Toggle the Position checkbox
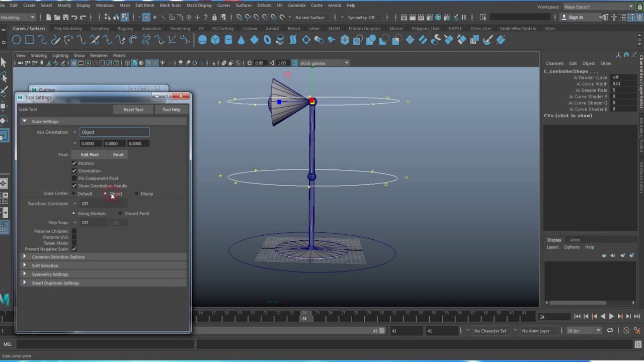The image size is (644, 362). click(x=74, y=163)
